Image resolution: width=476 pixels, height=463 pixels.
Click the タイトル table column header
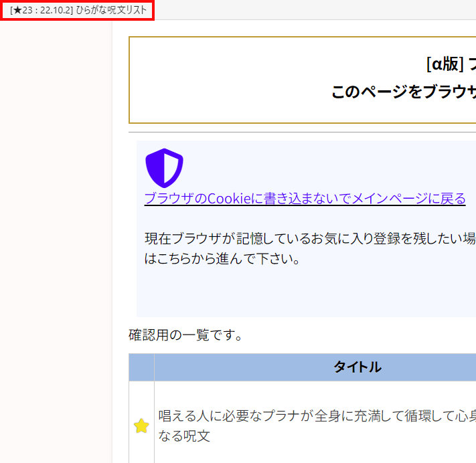(x=357, y=367)
